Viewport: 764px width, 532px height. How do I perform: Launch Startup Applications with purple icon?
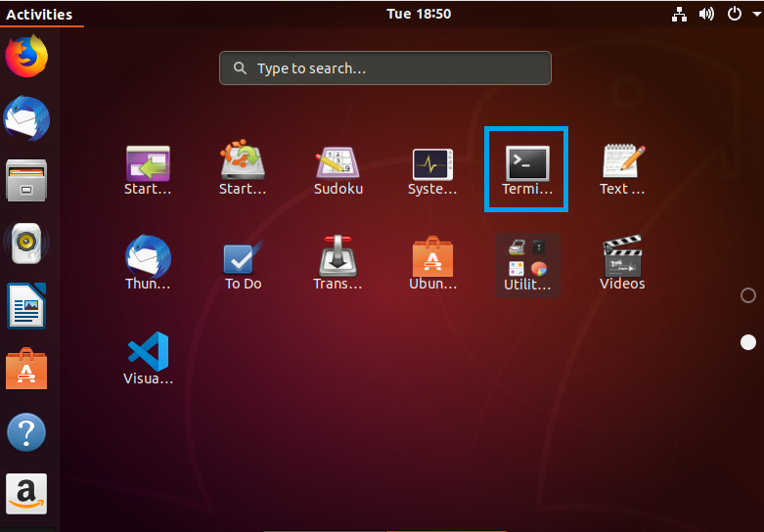coord(148,170)
